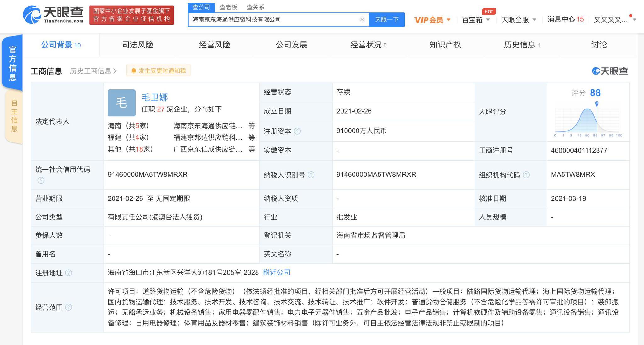644x345 pixels.
Task: Click registered capital 910000万人民币
Action: [x=362, y=131]
